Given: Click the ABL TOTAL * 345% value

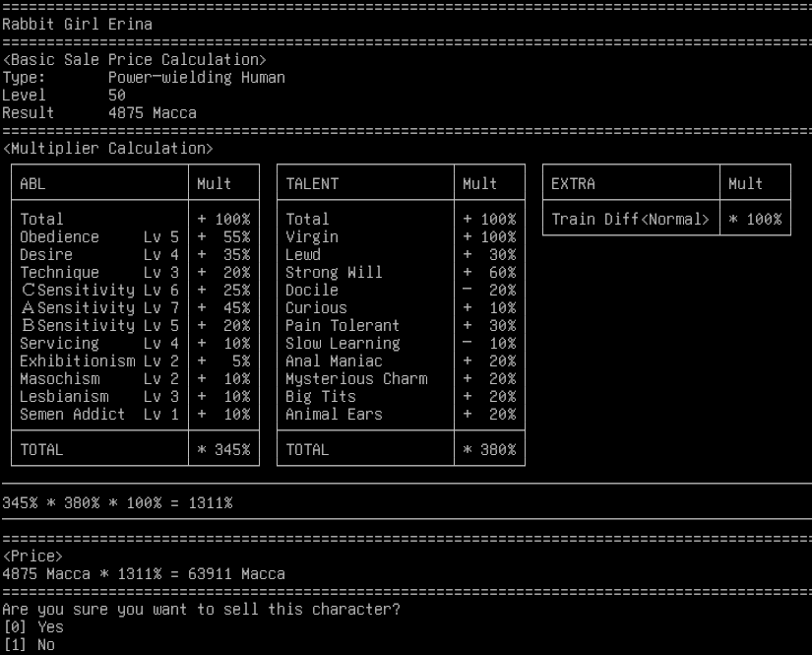Looking at the screenshot, I should 223,450.
